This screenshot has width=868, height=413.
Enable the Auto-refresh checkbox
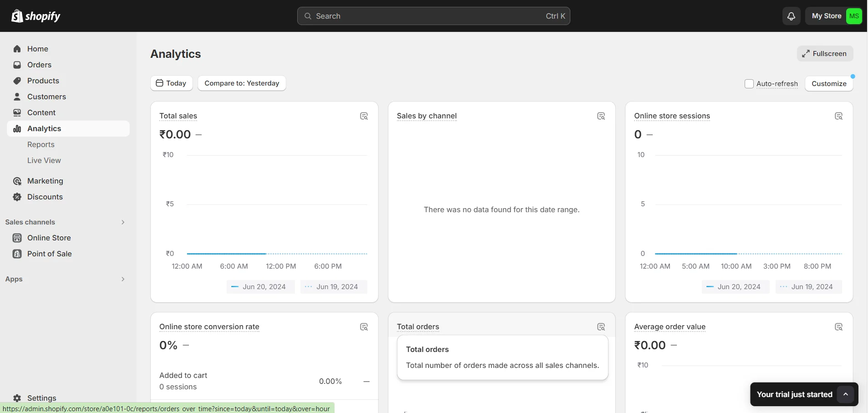(x=748, y=84)
